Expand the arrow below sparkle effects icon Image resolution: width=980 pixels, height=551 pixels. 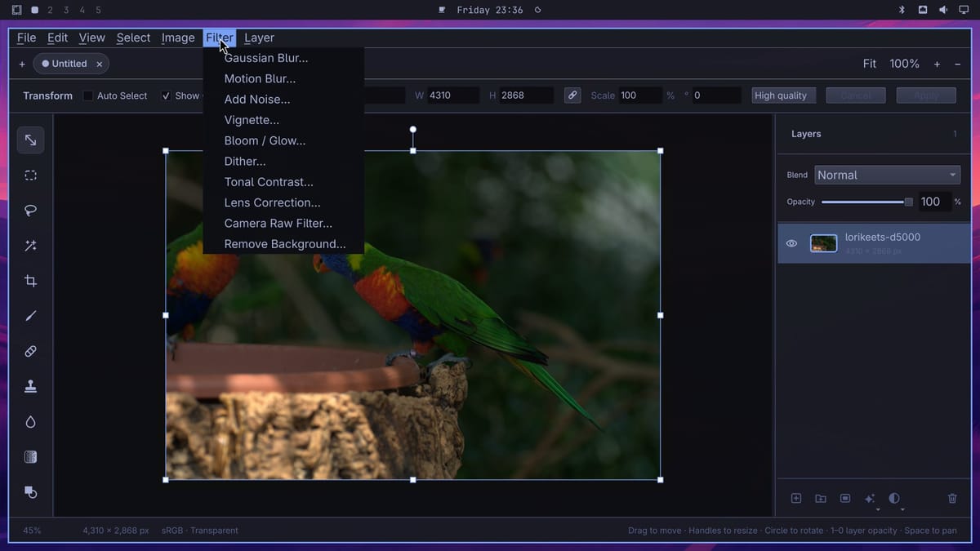878,509
